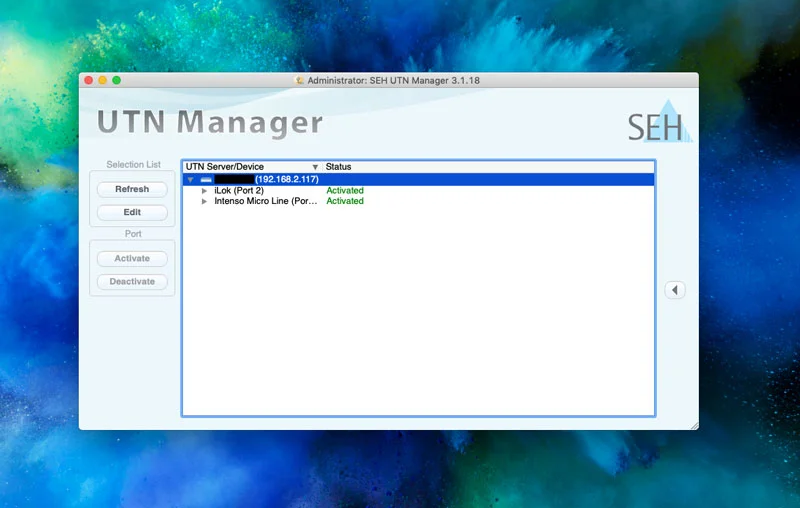The height and width of the screenshot is (508, 800).
Task: Select the Intenso Micro Line row
Action: click(418, 201)
